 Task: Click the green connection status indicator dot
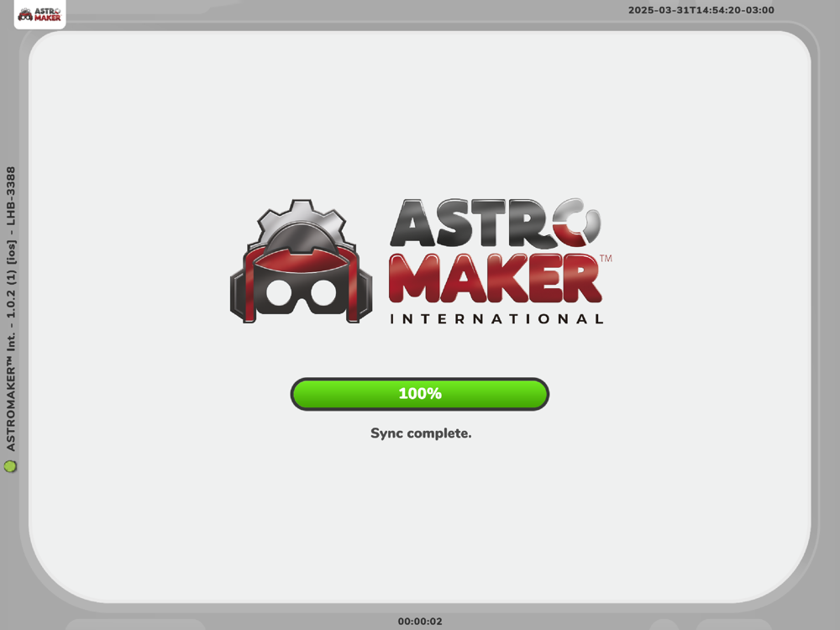click(10, 466)
